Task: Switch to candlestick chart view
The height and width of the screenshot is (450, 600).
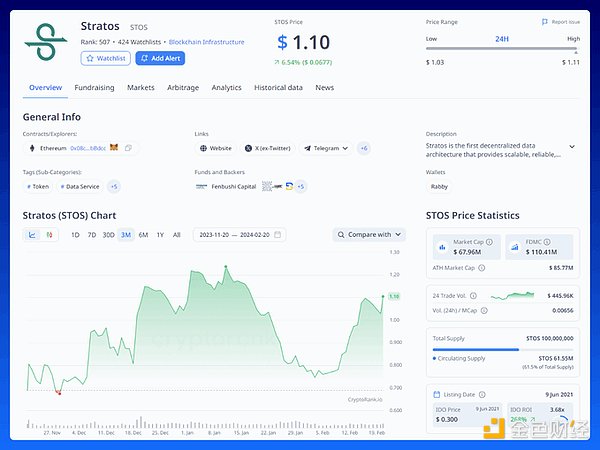Action: [48, 235]
